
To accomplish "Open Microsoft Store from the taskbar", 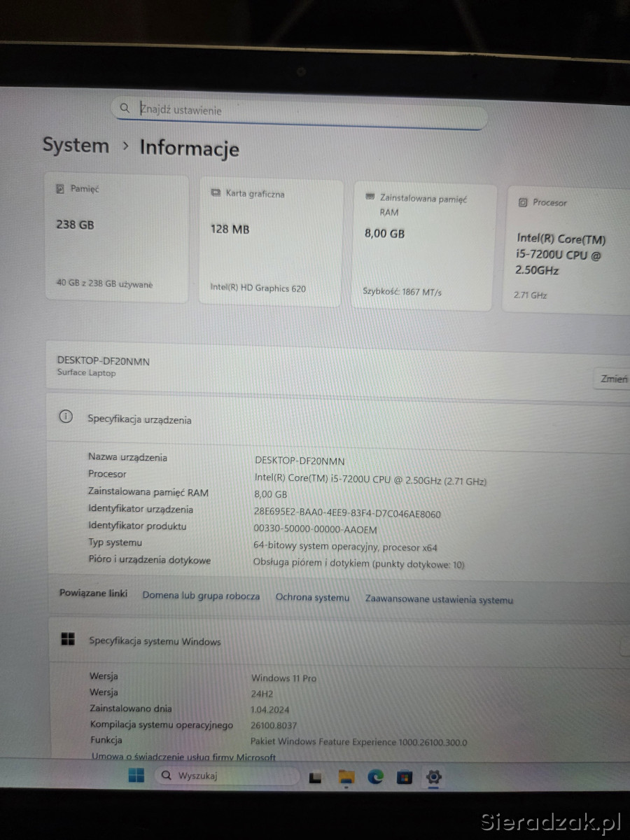I will click(x=405, y=777).
